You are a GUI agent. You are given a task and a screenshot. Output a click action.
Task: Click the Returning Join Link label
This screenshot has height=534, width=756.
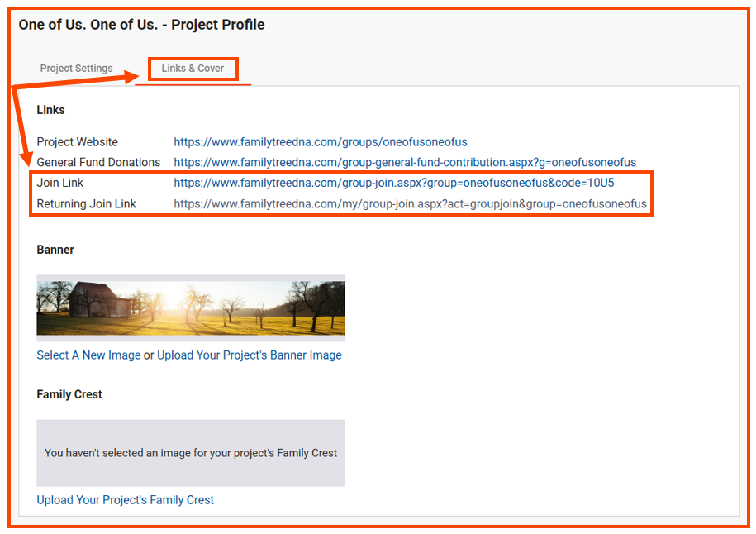86,203
